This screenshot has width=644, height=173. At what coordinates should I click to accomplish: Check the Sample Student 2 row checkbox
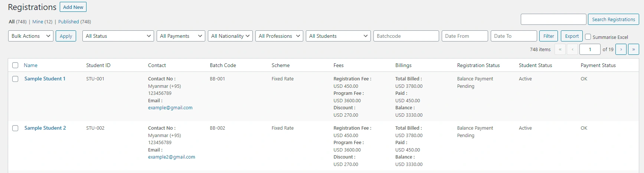[x=15, y=128]
